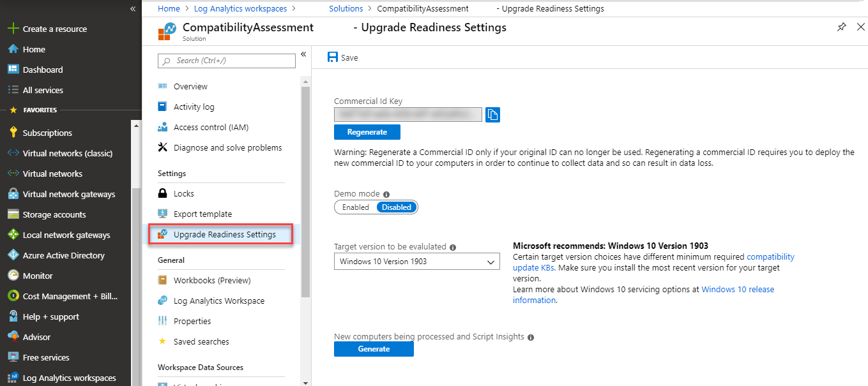The height and width of the screenshot is (386, 868).
Task: Click the copy Commercial Id Key icon
Action: [x=492, y=115]
